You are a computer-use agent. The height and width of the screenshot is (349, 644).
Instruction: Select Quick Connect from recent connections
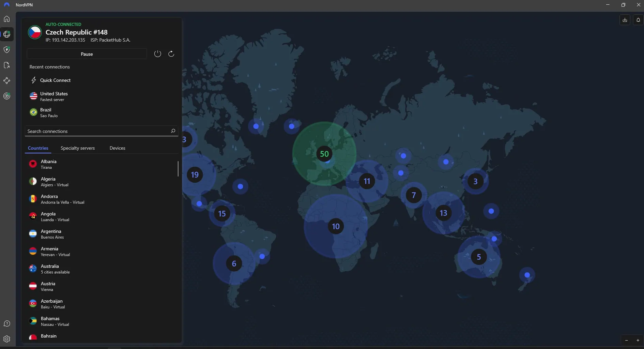point(55,80)
